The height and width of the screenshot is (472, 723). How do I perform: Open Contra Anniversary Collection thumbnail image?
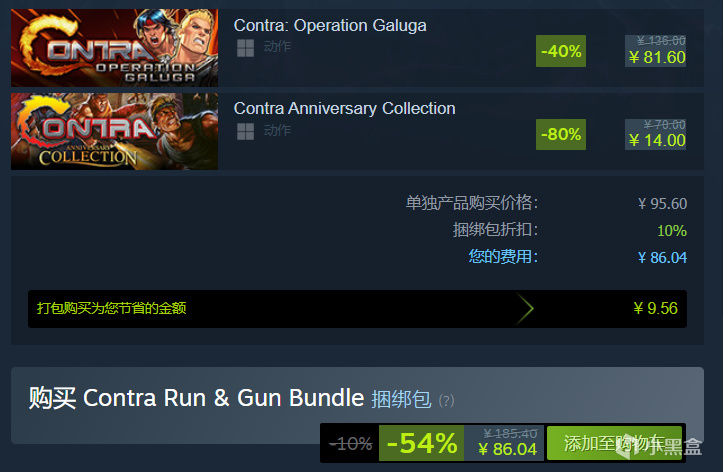[x=114, y=131]
